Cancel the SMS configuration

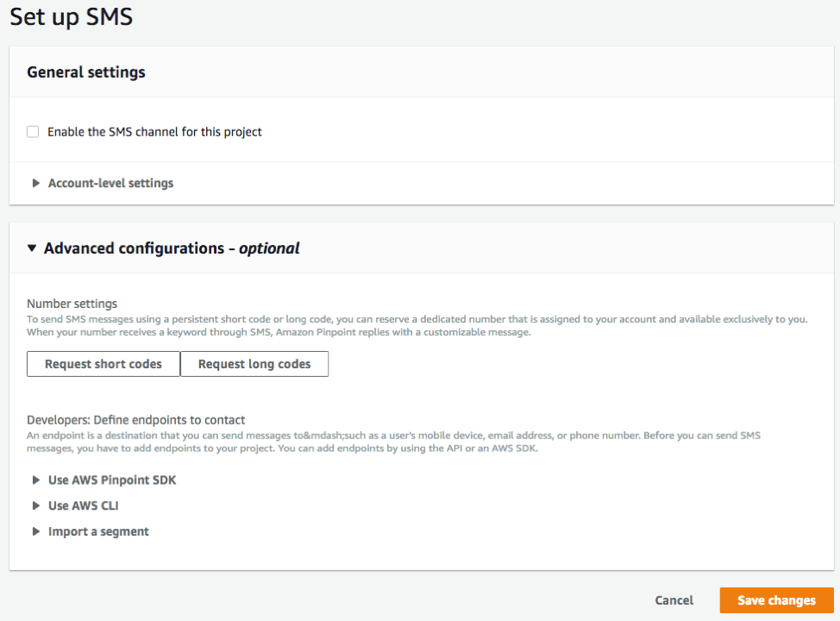(674, 600)
